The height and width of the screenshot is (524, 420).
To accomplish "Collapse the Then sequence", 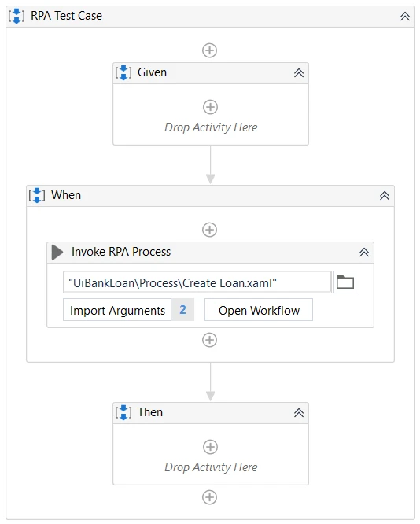I will [x=299, y=413].
